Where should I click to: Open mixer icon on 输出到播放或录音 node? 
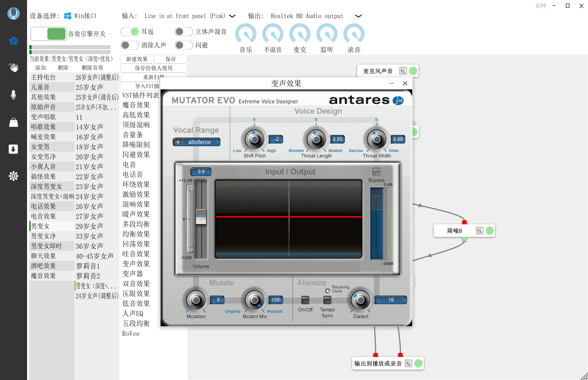click(x=408, y=363)
